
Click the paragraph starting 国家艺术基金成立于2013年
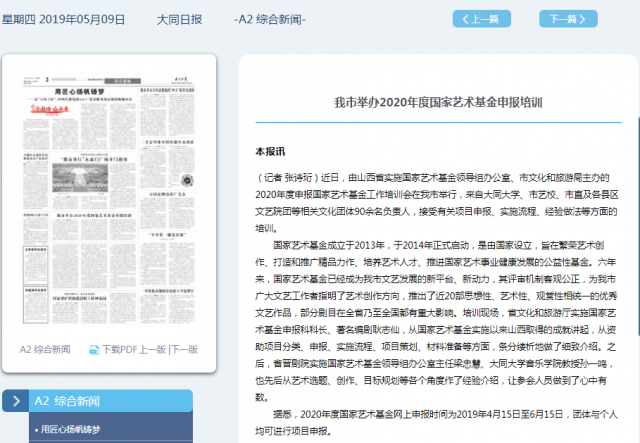point(436,321)
